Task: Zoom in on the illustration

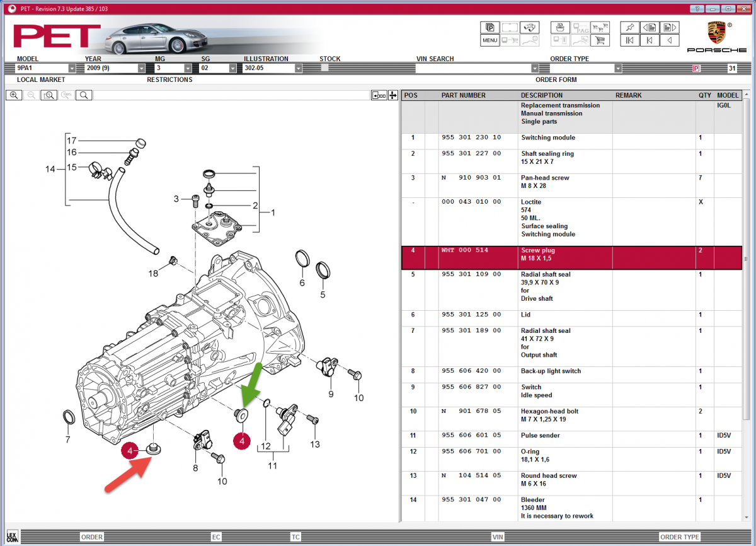Action: pyautogui.click(x=14, y=95)
